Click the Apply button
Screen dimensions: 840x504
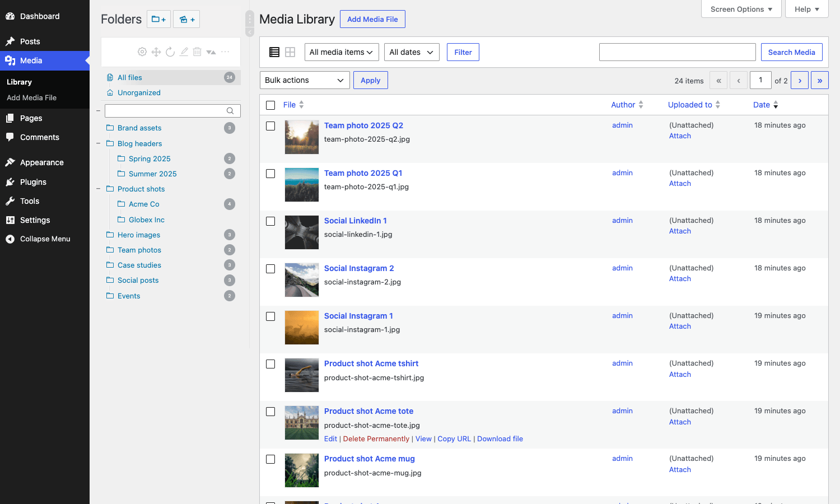pos(371,80)
